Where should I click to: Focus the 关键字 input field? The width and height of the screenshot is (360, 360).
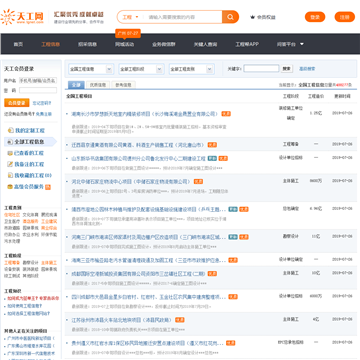pos(261,69)
